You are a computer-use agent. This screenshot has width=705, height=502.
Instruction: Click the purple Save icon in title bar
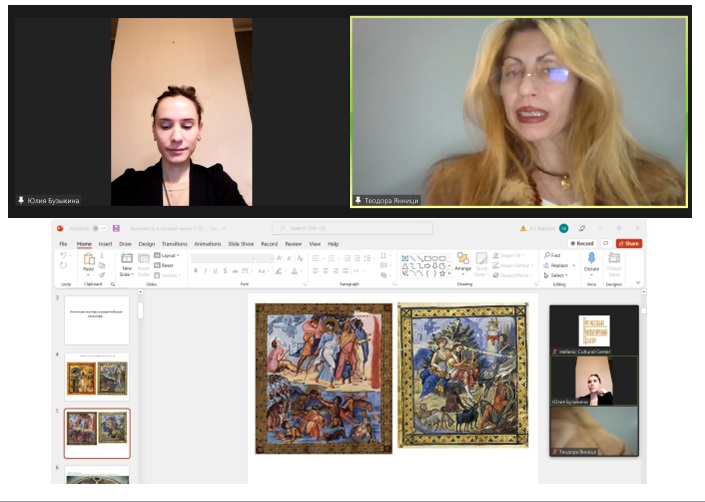click(x=116, y=228)
